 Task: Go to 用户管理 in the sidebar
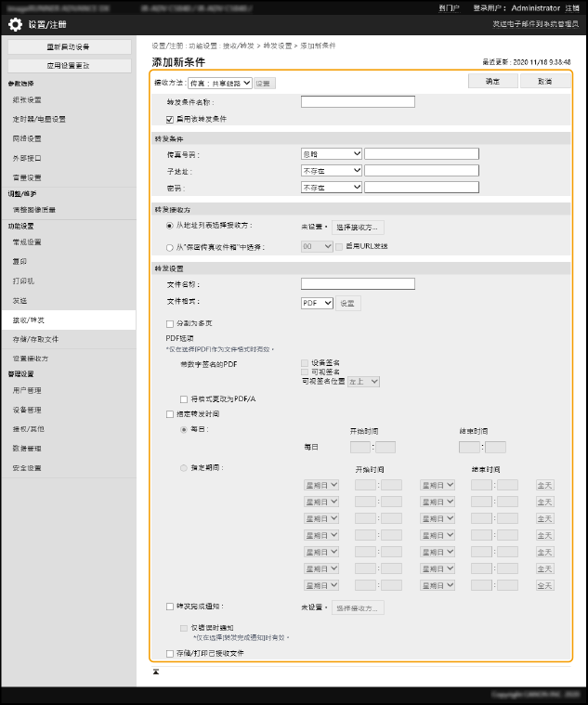(27, 390)
